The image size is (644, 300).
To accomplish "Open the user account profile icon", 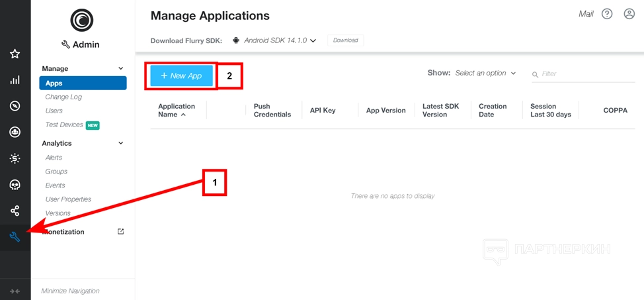I will [629, 14].
